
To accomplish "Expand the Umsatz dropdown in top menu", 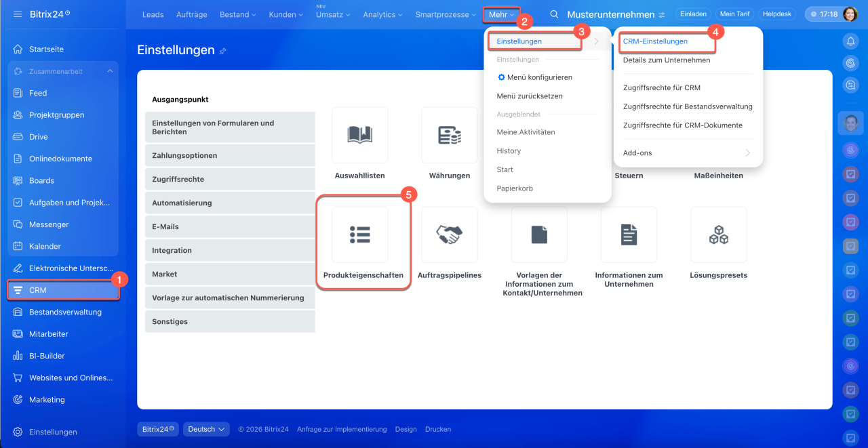I will click(x=333, y=14).
